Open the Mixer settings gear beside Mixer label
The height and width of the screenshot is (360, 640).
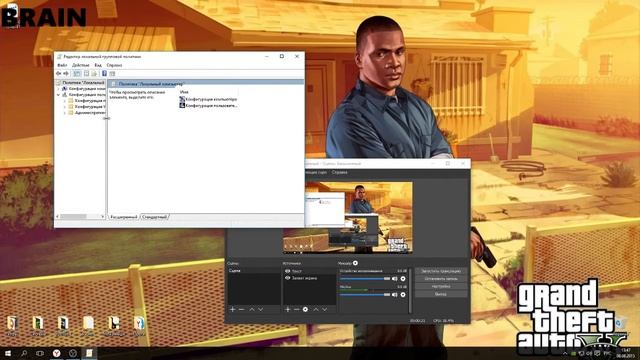click(x=355, y=263)
